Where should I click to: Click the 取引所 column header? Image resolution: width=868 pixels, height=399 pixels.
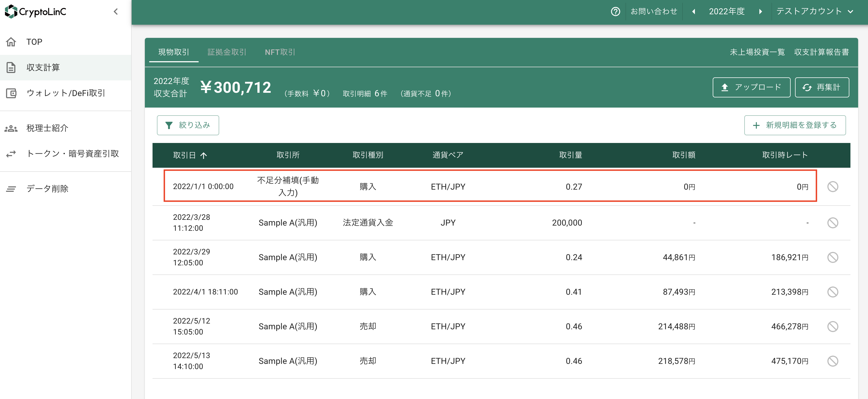point(288,155)
